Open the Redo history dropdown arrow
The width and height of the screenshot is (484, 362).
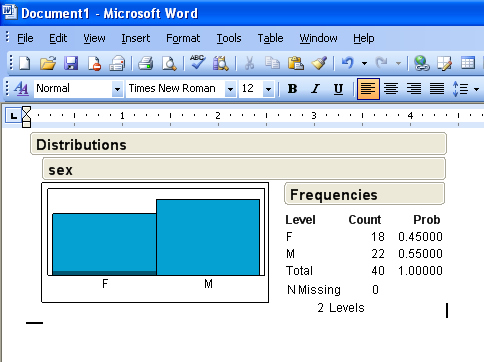click(398, 63)
